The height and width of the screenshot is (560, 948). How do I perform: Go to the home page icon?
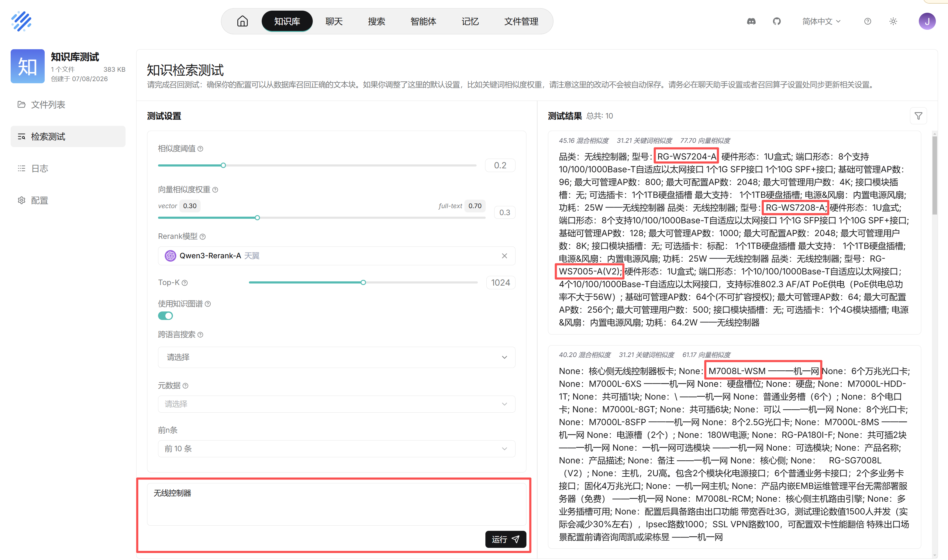click(x=242, y=21)
